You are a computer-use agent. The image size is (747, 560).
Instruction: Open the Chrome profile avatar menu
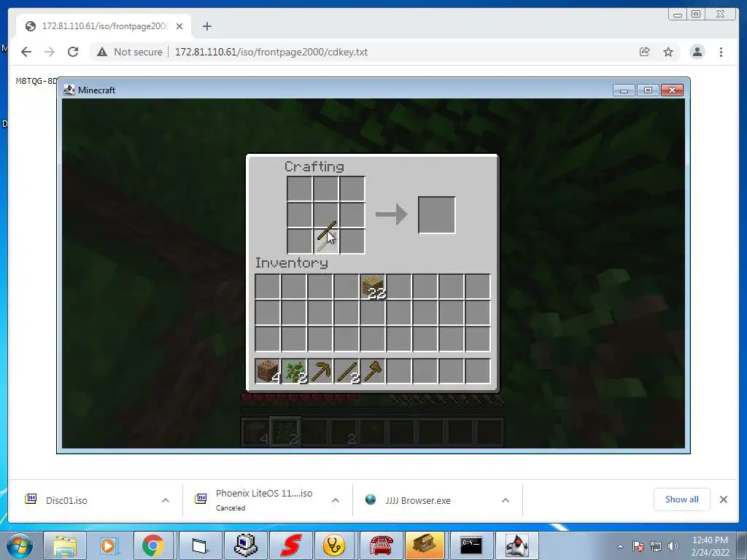tap(697, 52)
